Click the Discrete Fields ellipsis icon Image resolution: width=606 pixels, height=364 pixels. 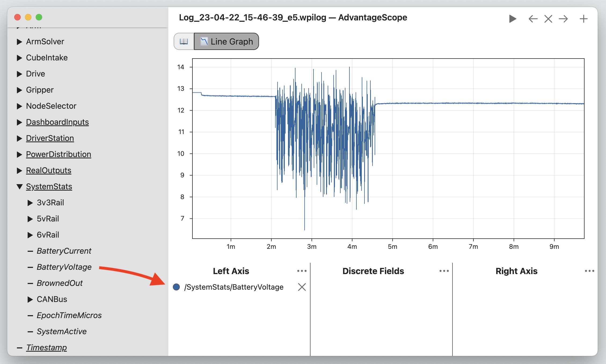[444, 271]
